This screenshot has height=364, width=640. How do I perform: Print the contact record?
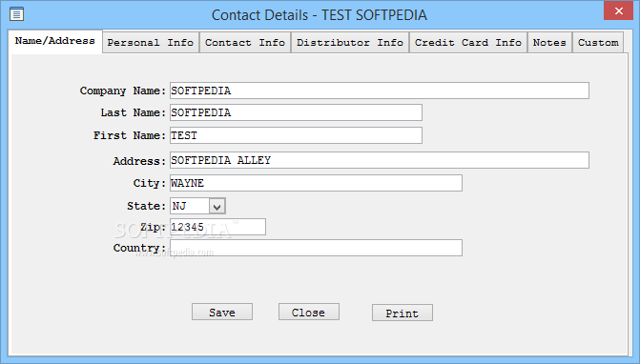(403, 313)
